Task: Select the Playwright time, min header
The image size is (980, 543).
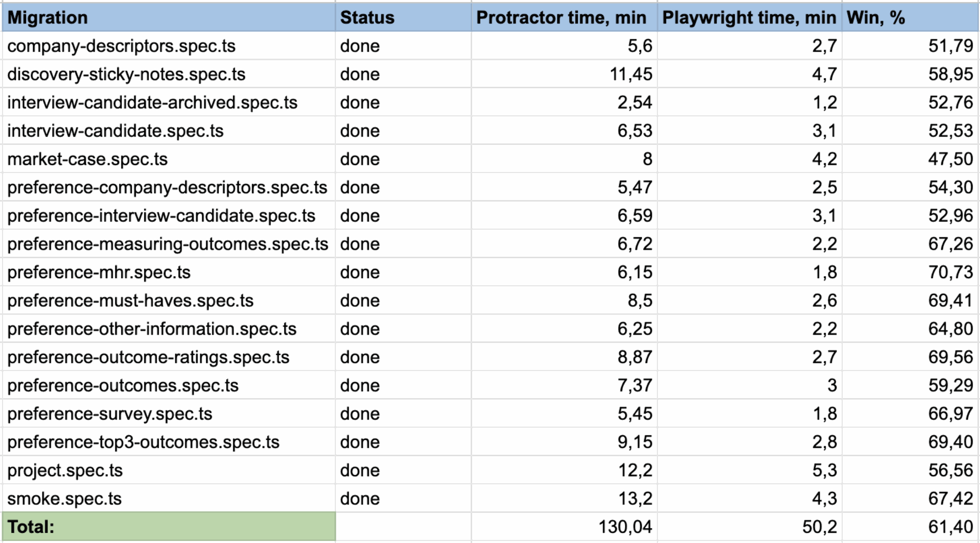Action: (749, 18)
